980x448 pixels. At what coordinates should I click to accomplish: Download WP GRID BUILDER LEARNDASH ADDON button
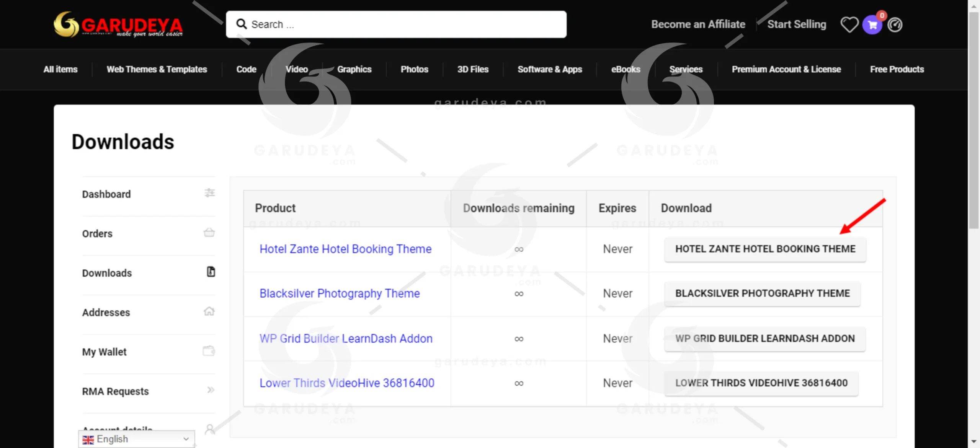point(764,338)
